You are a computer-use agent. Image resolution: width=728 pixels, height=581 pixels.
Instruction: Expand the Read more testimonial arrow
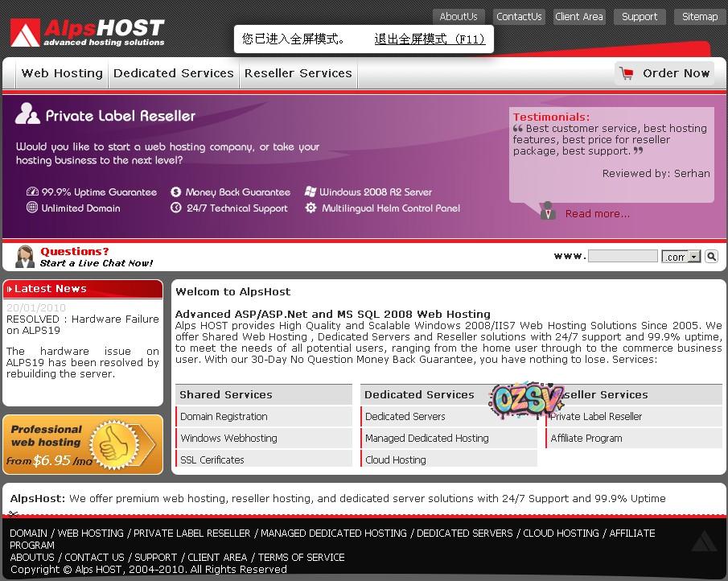click(x=548, y=212)
